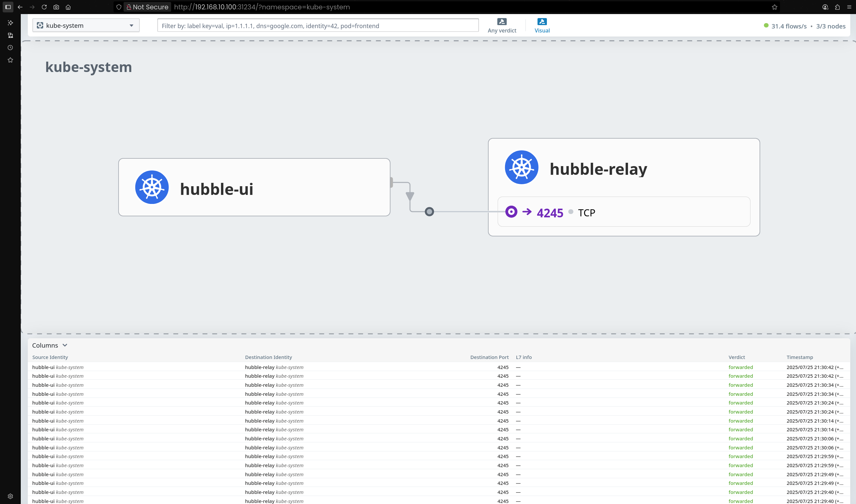The image size is (856, 504).
Task: Click the Destination Identity column header
Action: click(268, 357)
